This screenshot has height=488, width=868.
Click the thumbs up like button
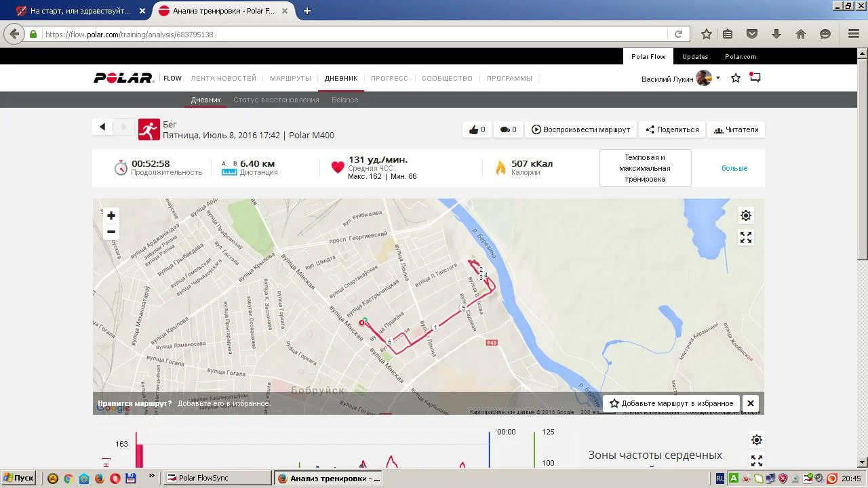(477, 129)
